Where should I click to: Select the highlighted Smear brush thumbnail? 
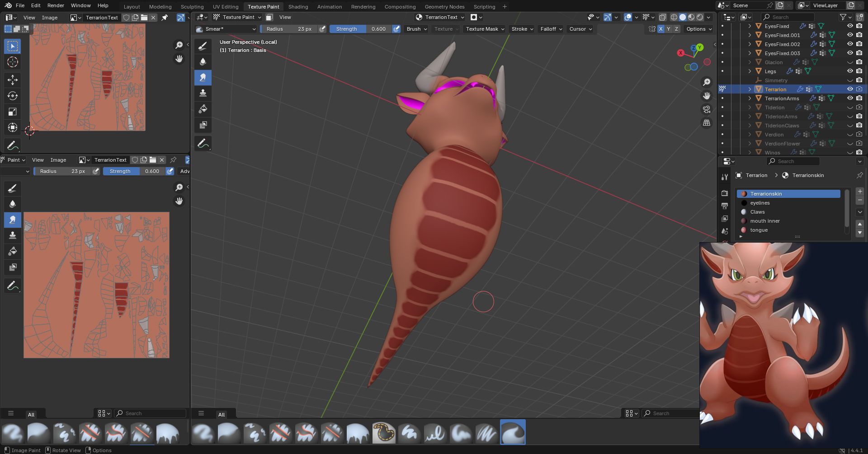tap(513, 432)
